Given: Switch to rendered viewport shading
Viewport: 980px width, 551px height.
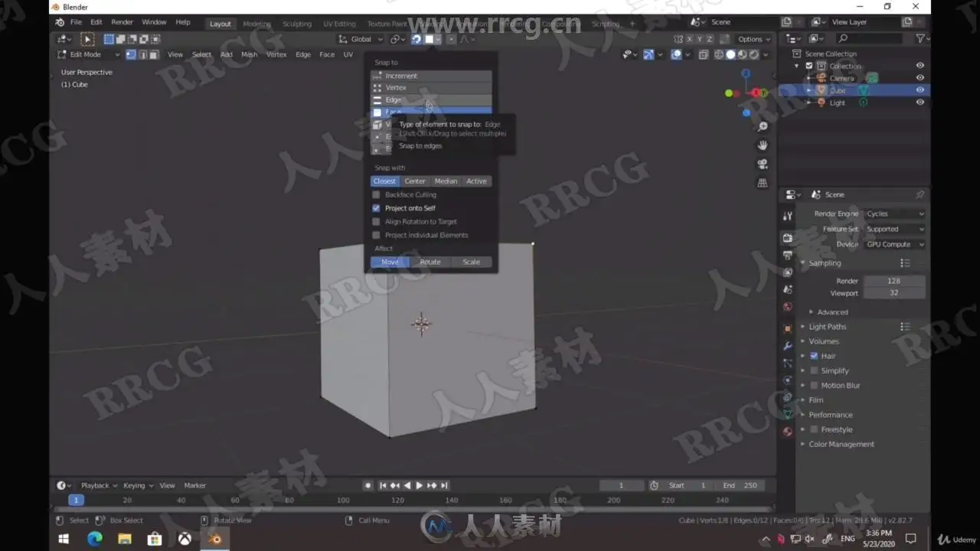Looking at the screenshot, I should (753, 54).
